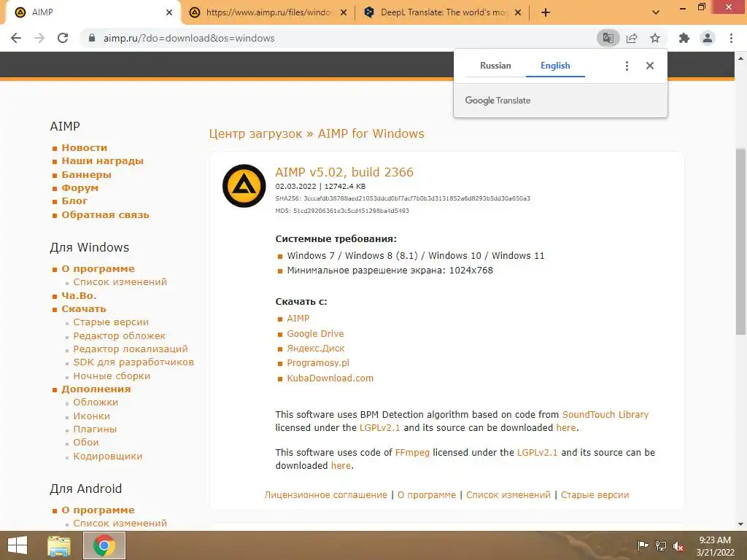Close the Google Translate popup
Image resolution: width=747 pixels, height=560 pixels.
coord(650,66)
